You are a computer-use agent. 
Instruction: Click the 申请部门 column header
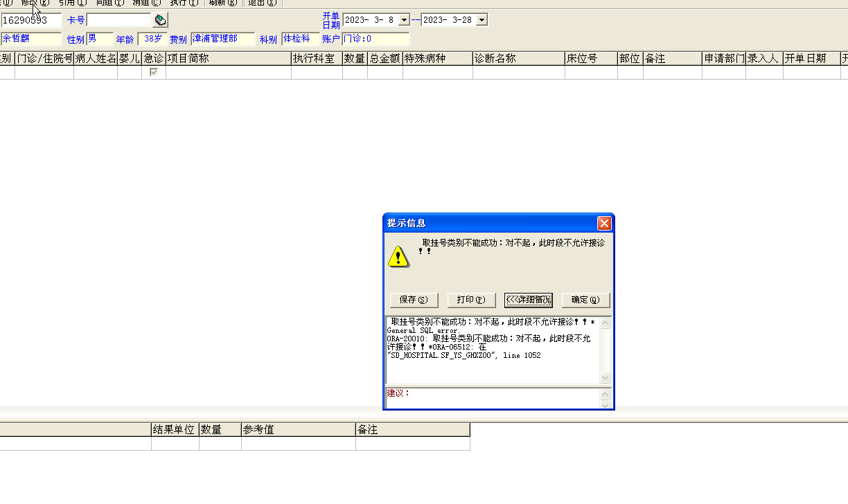pos(724,59)
